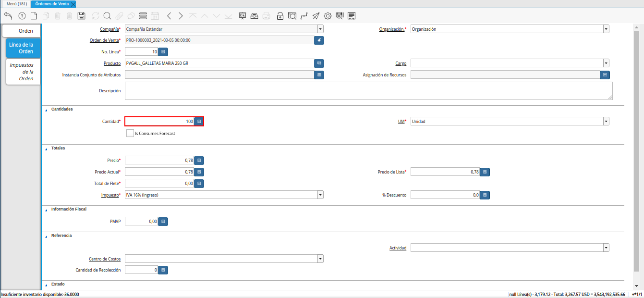Click the Cantidad value field showing 100
Image resolution: width=644 pixels, height=298 pixels.
point(160,122)
